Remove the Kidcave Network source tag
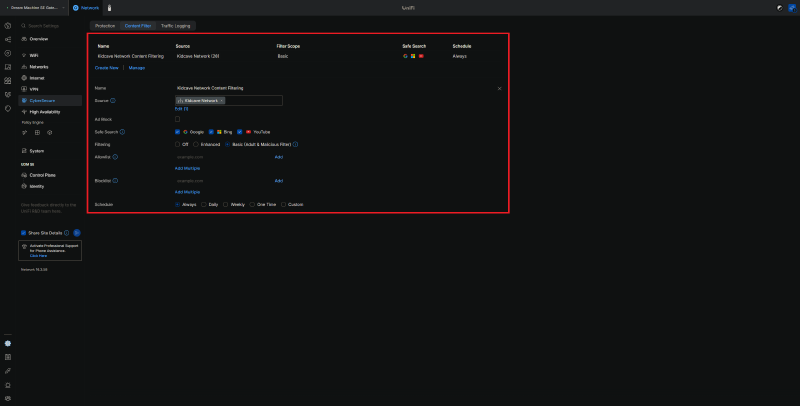 pos(221,101)
